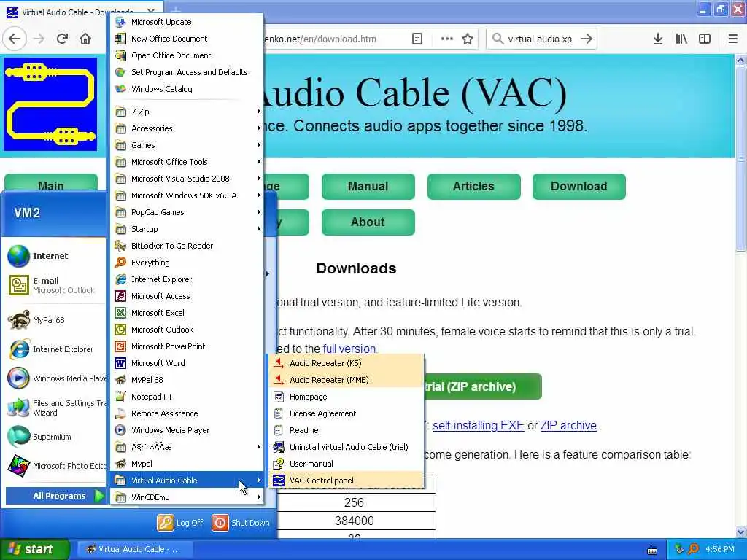This screenshot has height=560, width=747.
Task: Open Everything search tool
Action: (187, 262)
